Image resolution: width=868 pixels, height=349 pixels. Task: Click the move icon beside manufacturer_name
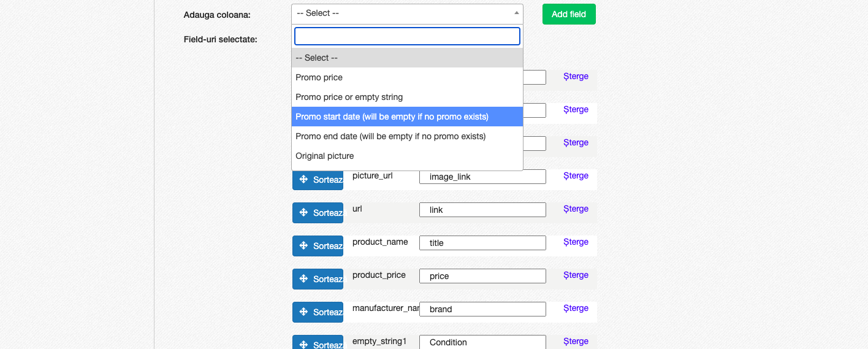point(303,312)
